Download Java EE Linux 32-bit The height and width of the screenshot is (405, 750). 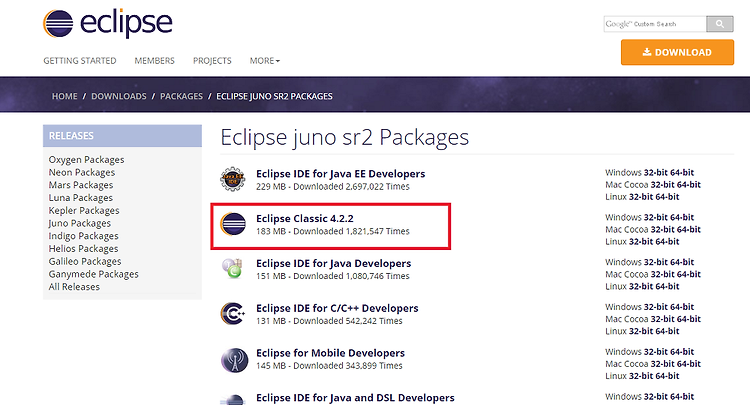tap(641, 197)
